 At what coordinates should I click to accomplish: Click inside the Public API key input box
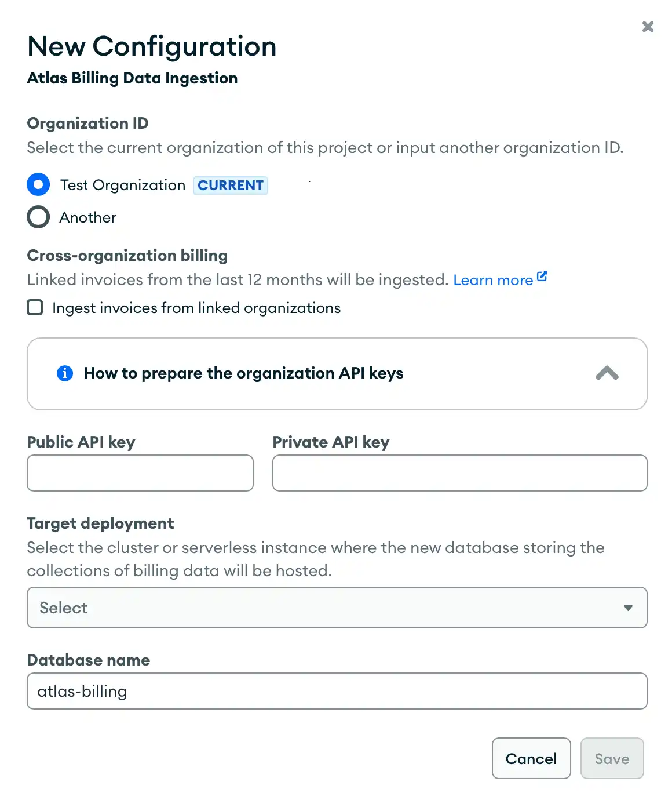pyautogui.click(x=140, y=473)
